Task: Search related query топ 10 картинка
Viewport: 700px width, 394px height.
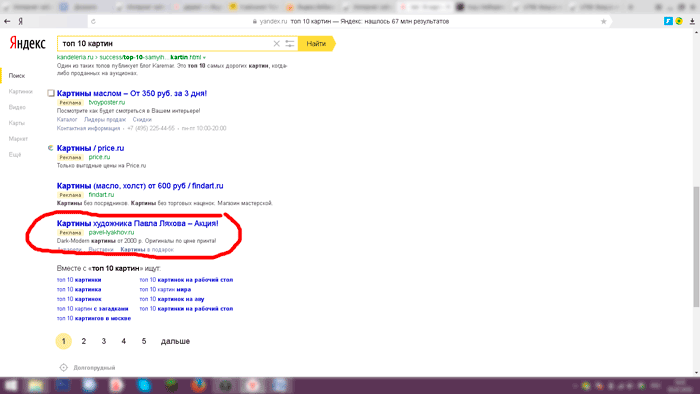Action: coord(79,289)
